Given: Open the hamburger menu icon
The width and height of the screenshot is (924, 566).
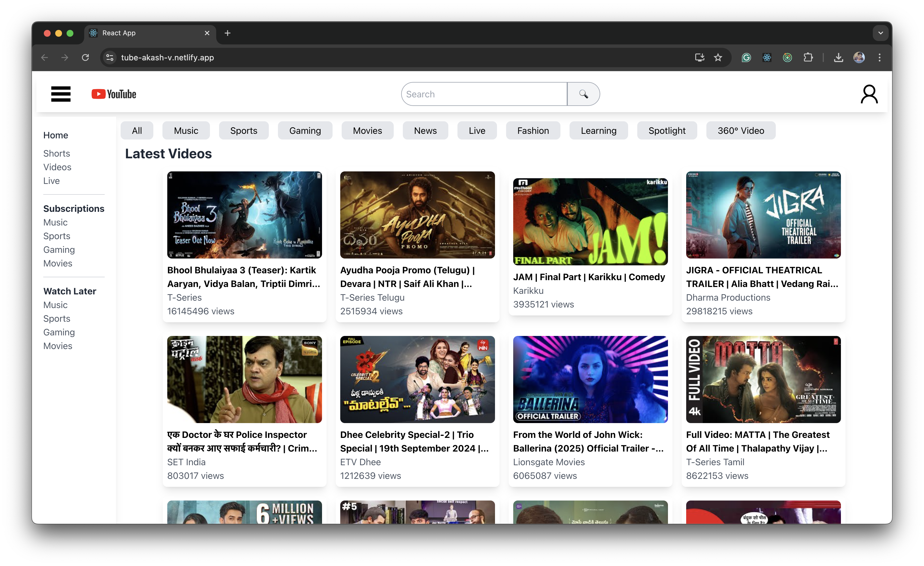Looking at the screenshot, I should point(61,94).
